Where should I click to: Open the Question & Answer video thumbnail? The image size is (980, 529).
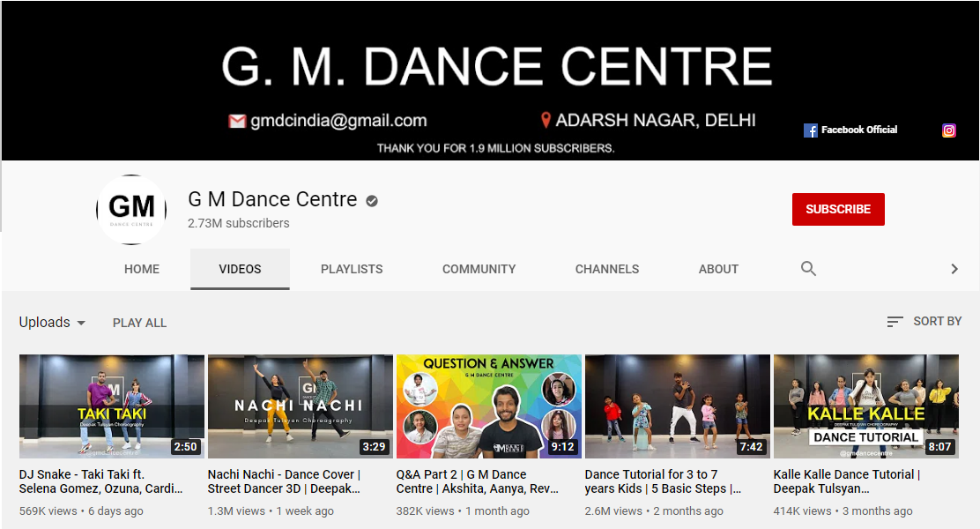(x=489, y=406)
